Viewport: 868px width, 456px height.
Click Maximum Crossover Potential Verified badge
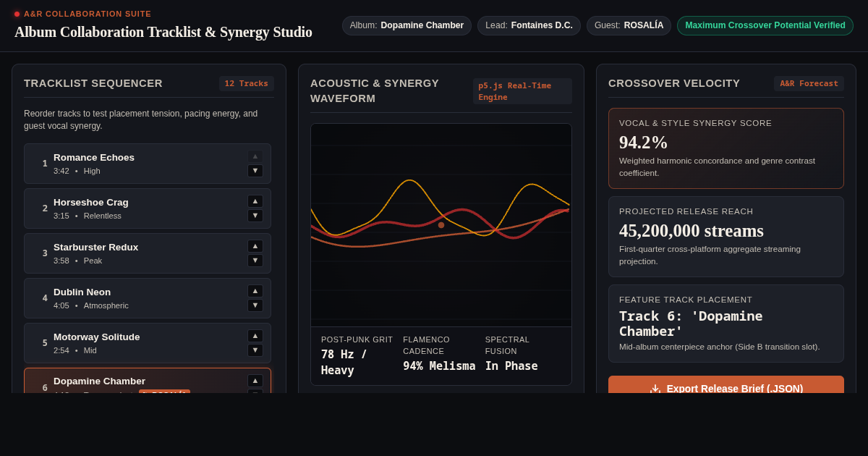pyautogui.click(x=765, y=25)
